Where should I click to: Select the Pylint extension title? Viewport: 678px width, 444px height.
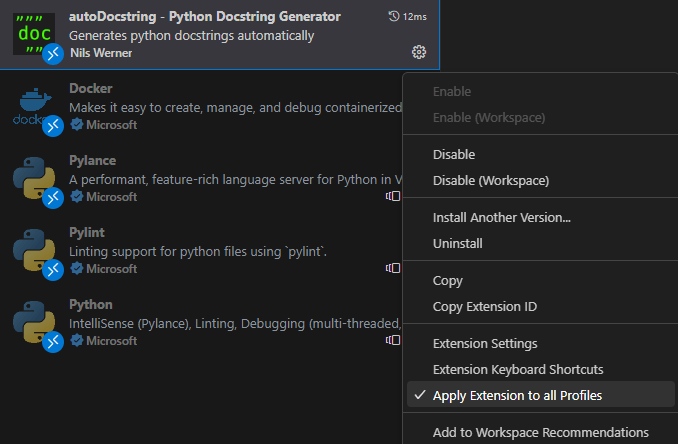pyautogui.click(x=86, y=233)
